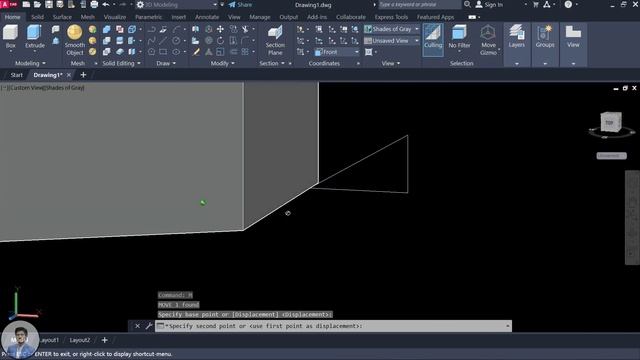Click the Sign In button
This screenshot has width=640, height=360.
coord(489,4)
